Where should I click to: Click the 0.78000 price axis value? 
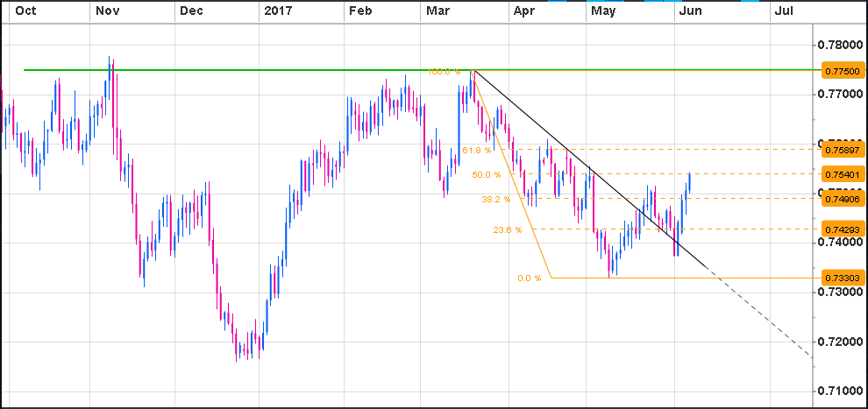point(842,45)
